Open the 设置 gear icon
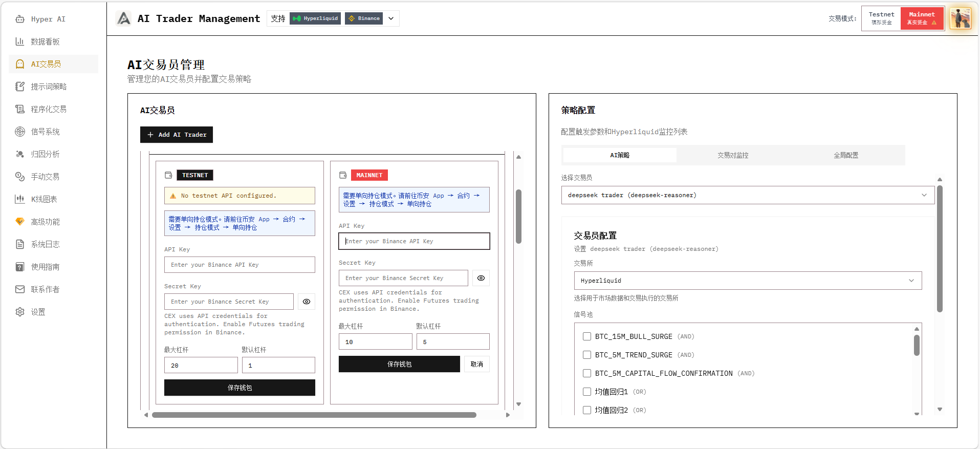980x449 pixels. coord(20,312)
